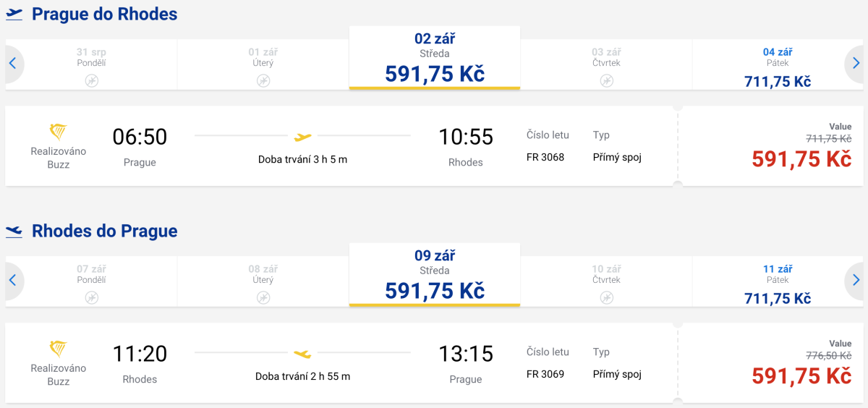868x408 pixels.
Task: Select the 09 zář Středa date tab
Action: tap(434, 275)
